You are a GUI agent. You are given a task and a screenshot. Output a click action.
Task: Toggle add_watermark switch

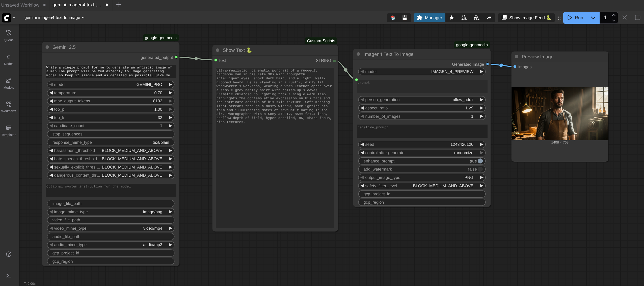[x=480, y=169]
